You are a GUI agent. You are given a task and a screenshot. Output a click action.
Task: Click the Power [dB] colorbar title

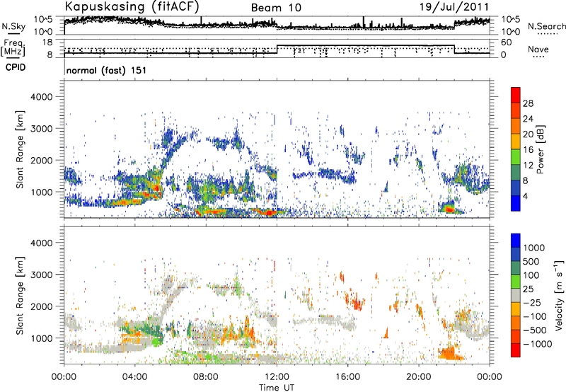pos(540,149)
